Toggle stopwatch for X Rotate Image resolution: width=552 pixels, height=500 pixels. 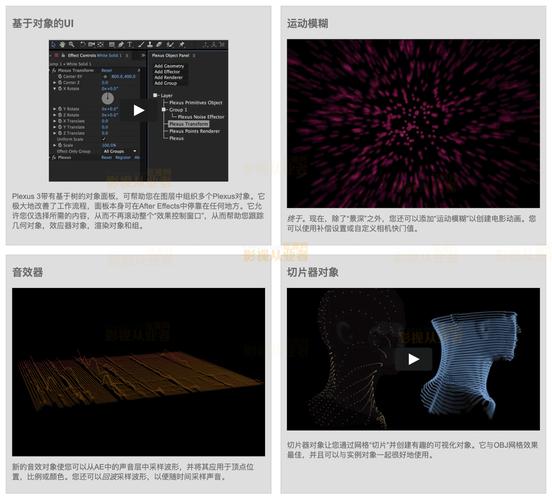click(60, 89)
